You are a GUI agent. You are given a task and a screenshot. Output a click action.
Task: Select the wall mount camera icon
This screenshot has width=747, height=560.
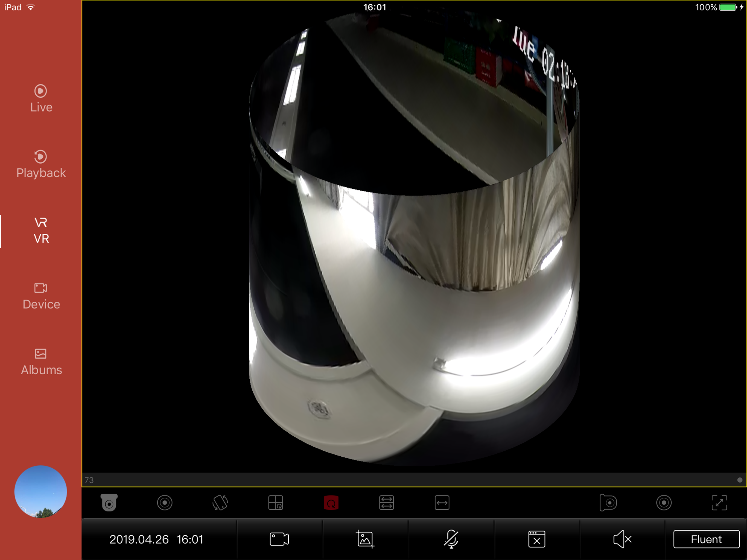pyautogui.click(x=608, y=503)
